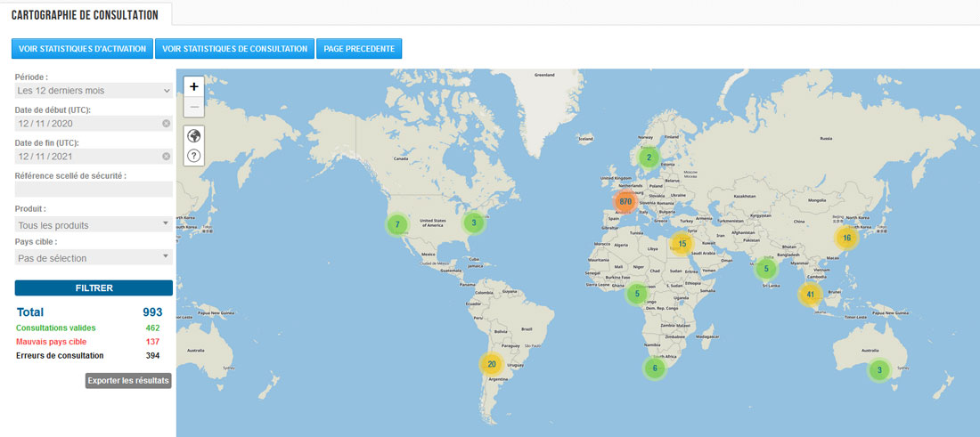980x437 pixels.
Task: Click Exporter les résultats
Action: pyautogui.click(x=128, y=381)
